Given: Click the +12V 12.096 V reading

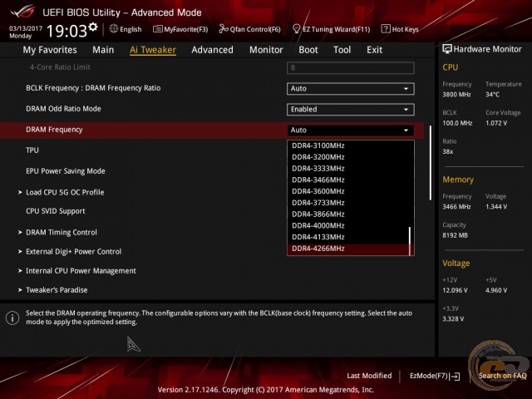Looking at the screenshot, I should pos(455,290).
